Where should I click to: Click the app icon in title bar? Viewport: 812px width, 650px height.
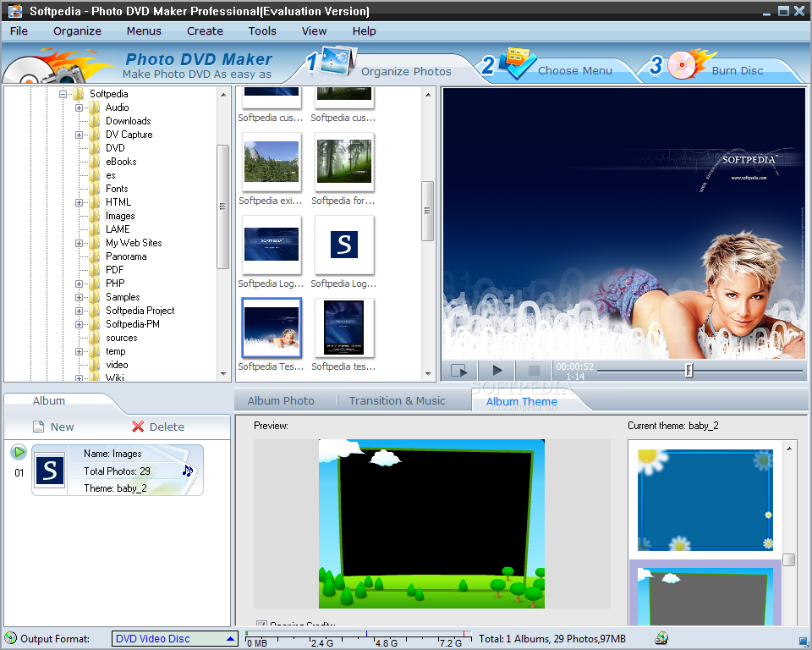pos(15,10)
